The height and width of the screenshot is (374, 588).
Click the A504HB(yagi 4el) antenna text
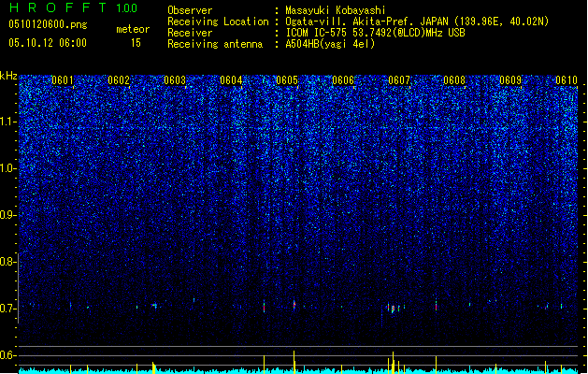pos(330,44)
